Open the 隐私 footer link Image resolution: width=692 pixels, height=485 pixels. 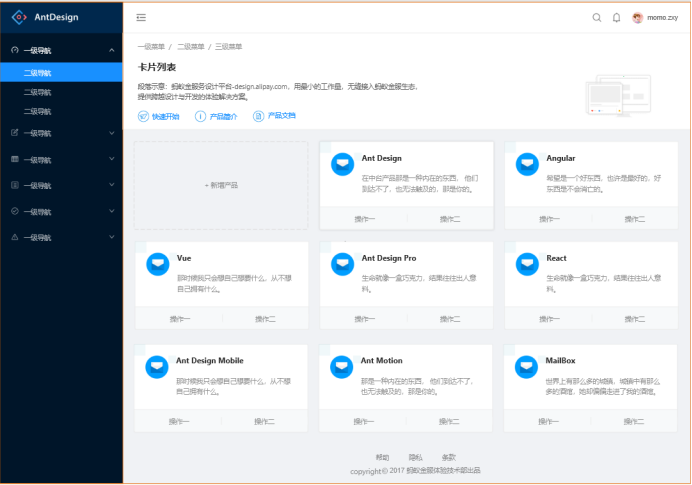tap(415, 457)
